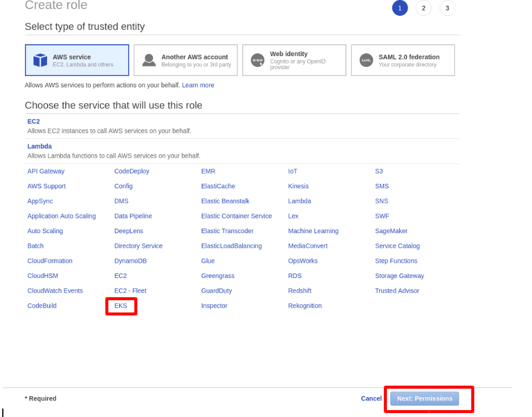
Task: Choose EKS service from the list
Action: [x=120, y=306]
